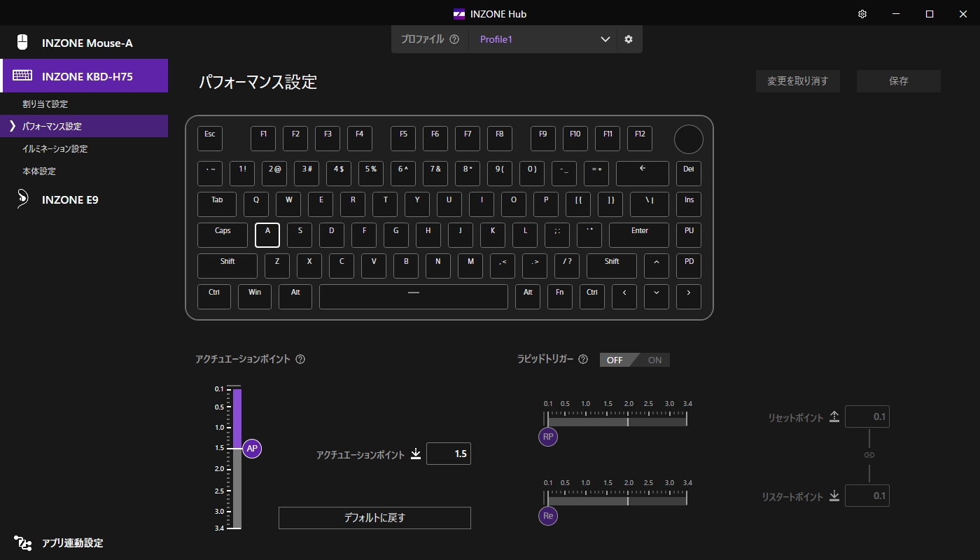Image resolution: width=980 pixels, height=560 pixels.
Task: Click the keyboard volume knob
Action: pos(689,139)
